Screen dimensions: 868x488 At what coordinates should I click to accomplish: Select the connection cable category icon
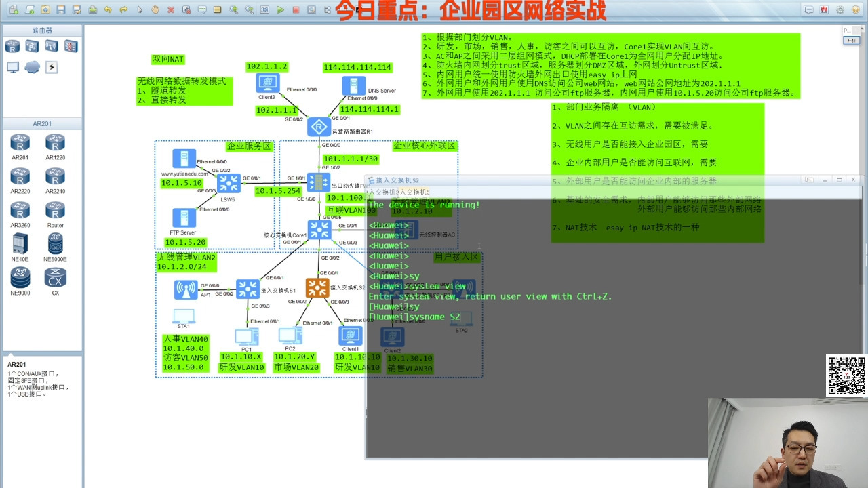point(51,67)
